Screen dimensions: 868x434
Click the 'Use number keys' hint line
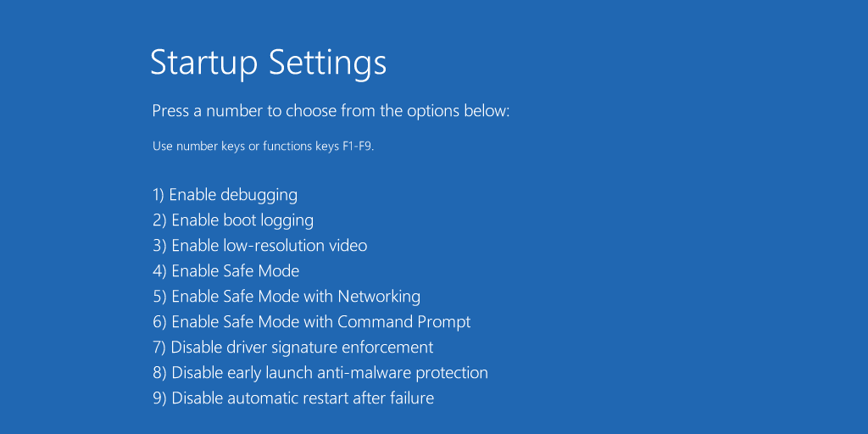pos(263,147)
